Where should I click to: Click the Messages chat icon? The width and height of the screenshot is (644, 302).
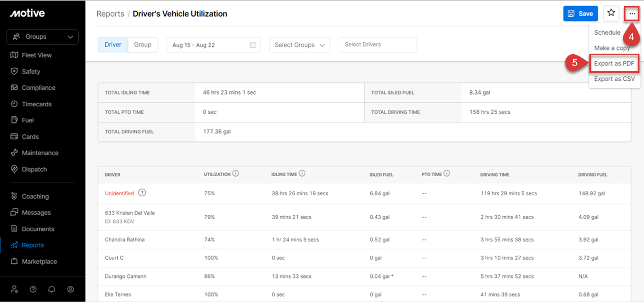tap(14, 213)
